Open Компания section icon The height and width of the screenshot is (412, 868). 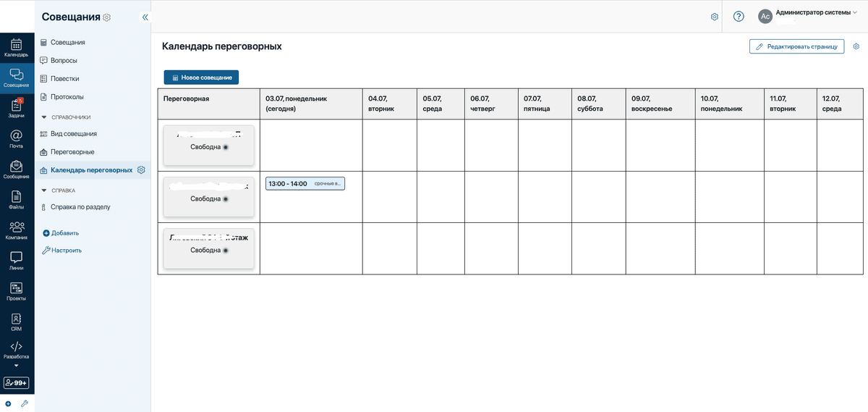tap(16, 230)
